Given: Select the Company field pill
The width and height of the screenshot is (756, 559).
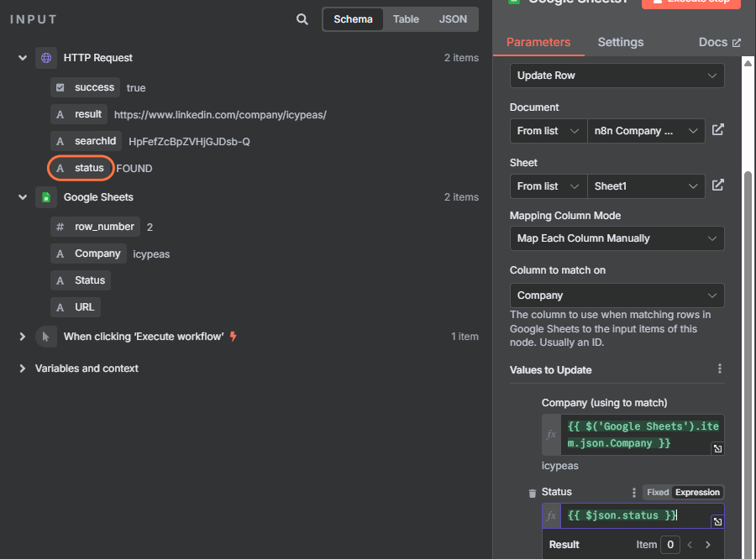Looking at the screenshot, I should tap(88, 253).
